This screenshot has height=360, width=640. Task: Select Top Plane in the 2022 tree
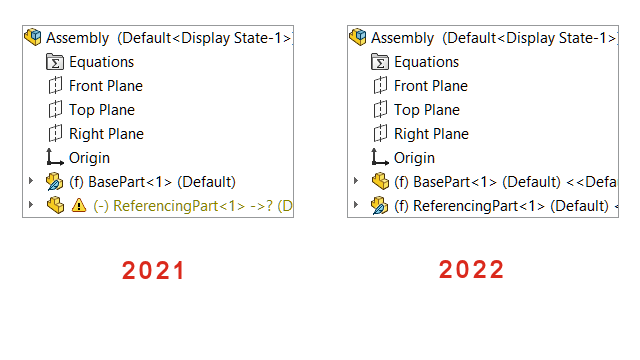tap(427, 110)
